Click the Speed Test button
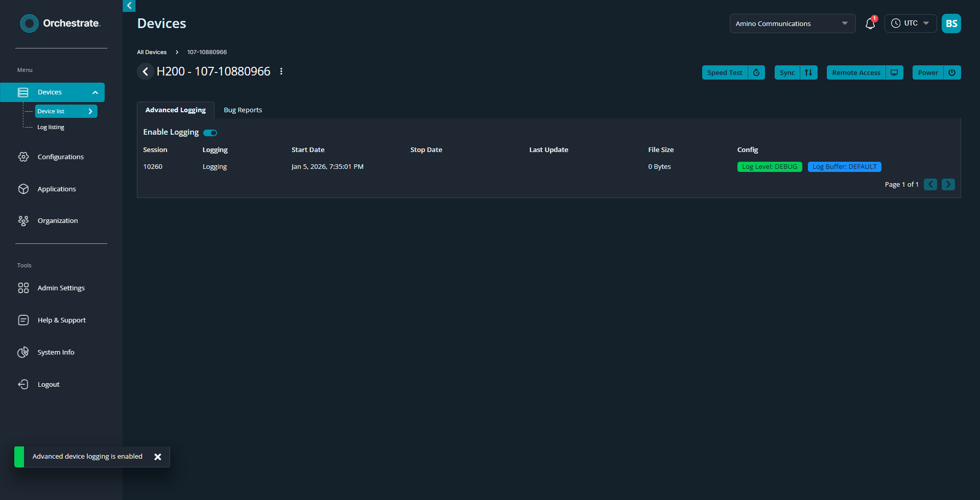This screenshot has width=980, height=500. [725, 72]
